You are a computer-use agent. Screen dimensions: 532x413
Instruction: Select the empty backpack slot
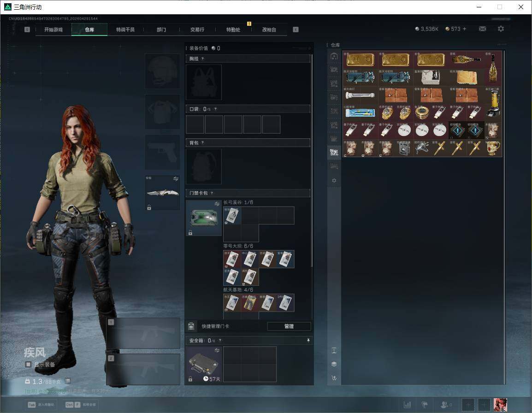tap(204, 166)
